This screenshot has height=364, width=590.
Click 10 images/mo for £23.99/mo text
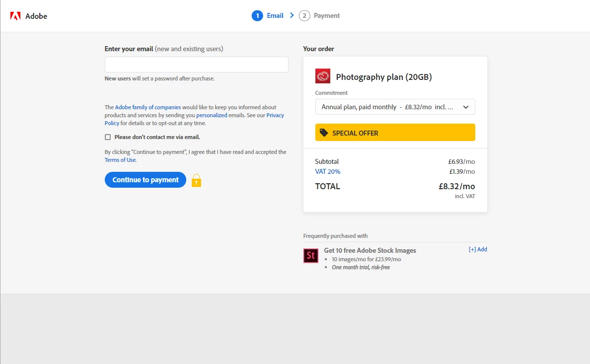click(x=366, y=259)
